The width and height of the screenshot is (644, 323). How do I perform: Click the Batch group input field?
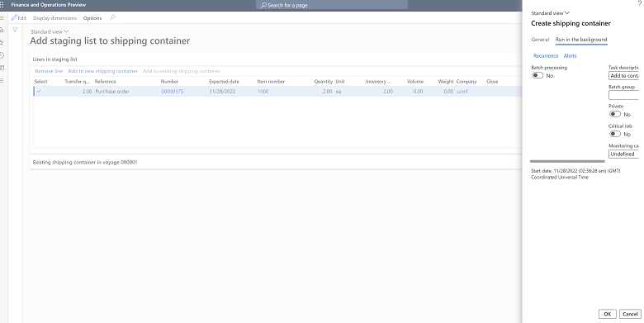(x=623, y=95)
